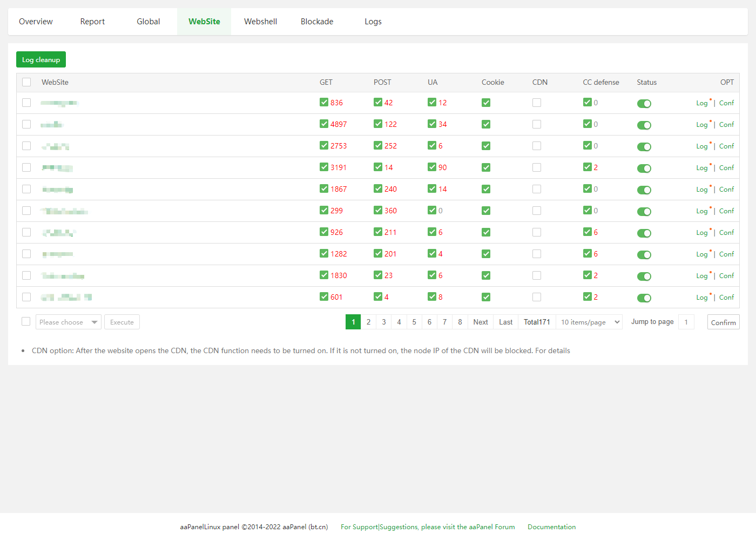Open the Blockade tab
756x540 pixels.
(317, 22)
